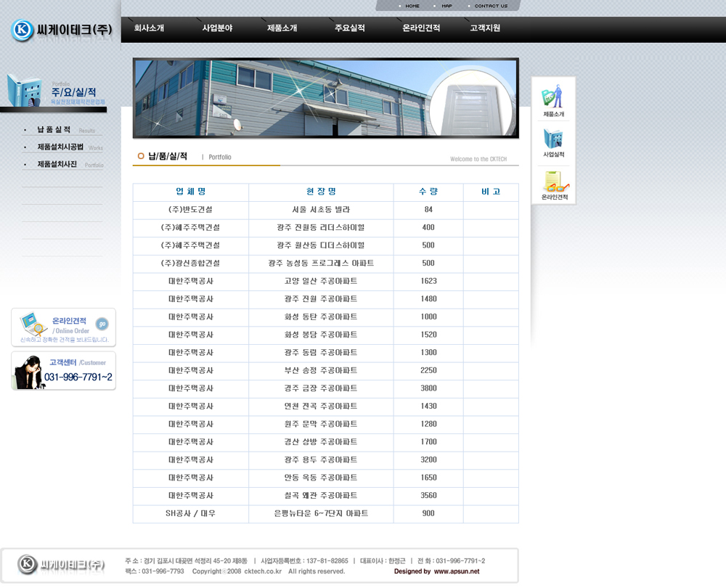Click the footer 씨케이테크 logo
Image resolution: width=726 pixels, height=588 pixels.
tap(62, 564)
